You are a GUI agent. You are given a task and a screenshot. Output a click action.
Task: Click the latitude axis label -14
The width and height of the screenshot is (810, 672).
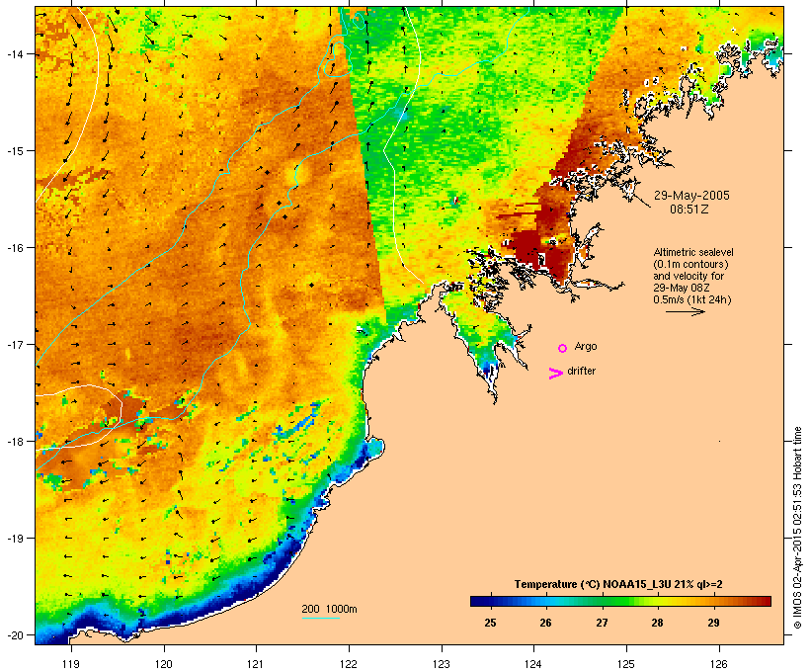pos(15,53)
